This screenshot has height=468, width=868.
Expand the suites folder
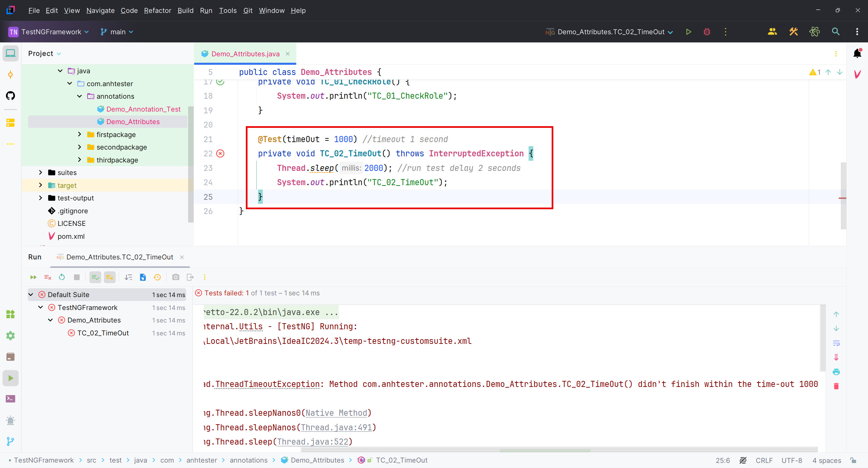click(40, 173)
